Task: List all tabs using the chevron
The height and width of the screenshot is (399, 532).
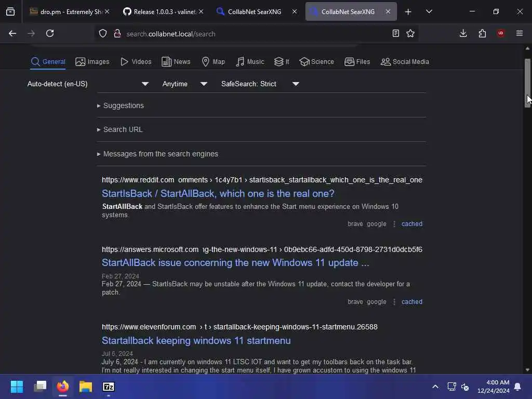Action: (x=429, y=11)
